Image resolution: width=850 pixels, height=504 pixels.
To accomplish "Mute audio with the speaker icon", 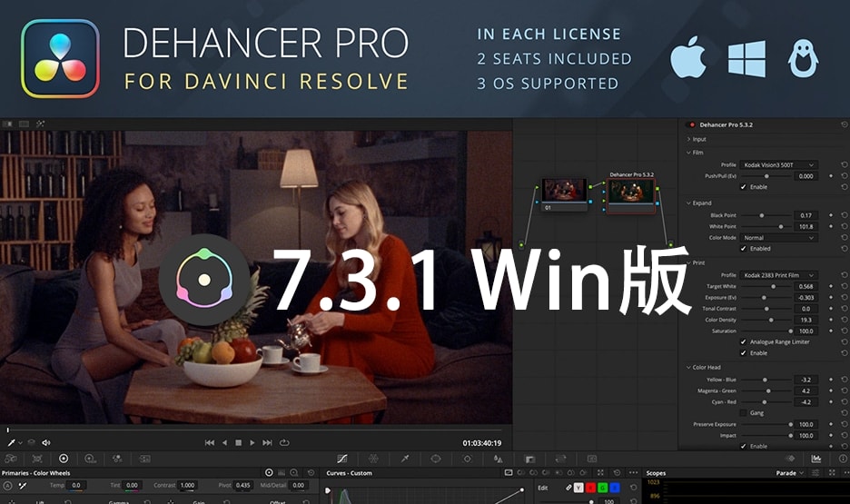I will coord(46,443).
